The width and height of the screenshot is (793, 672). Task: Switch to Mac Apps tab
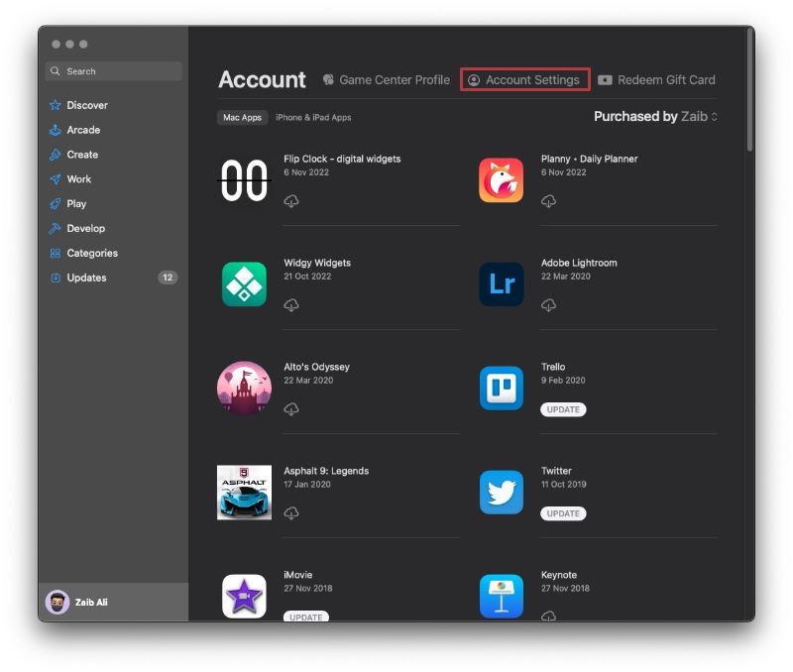pyautogui.click(x=242, y=117)
